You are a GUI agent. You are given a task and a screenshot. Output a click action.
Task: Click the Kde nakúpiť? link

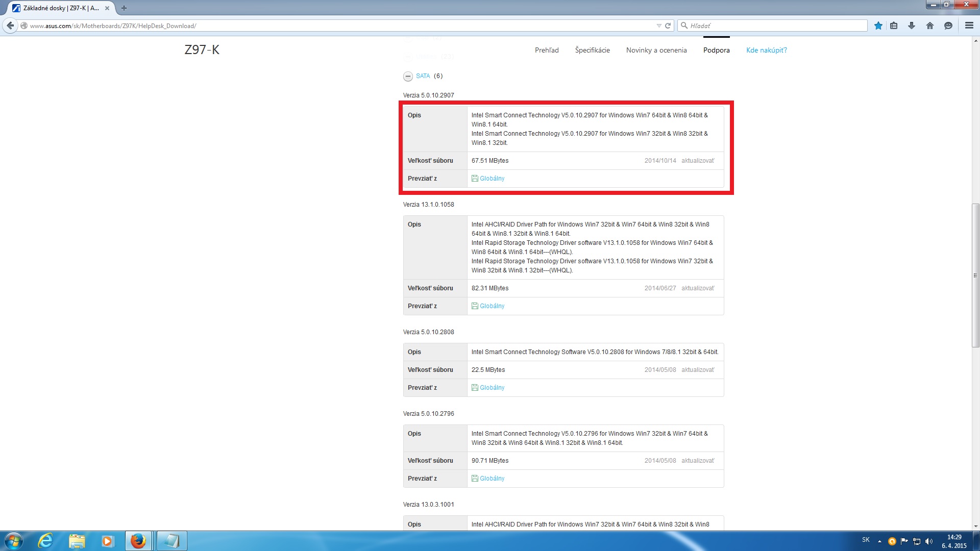(766, 50)
